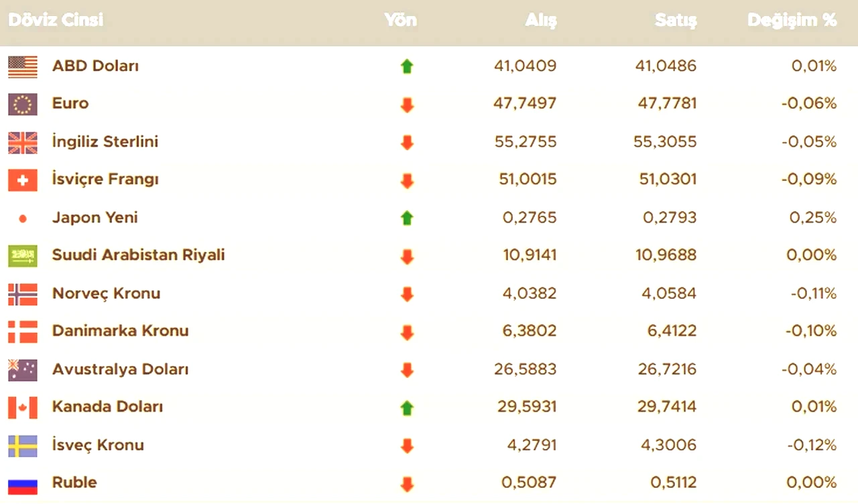
Task: Open the Avustralya Doları currency link
Action: click(x=120, y=369)
